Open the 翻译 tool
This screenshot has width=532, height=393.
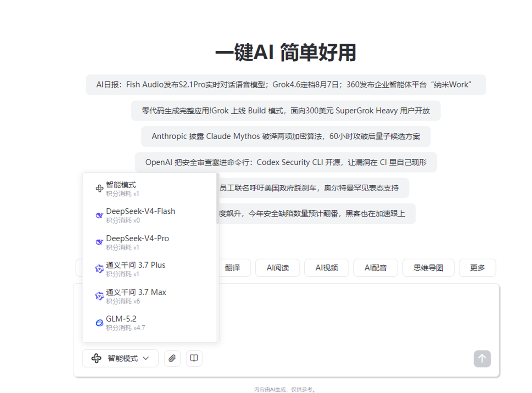[233, 268]
